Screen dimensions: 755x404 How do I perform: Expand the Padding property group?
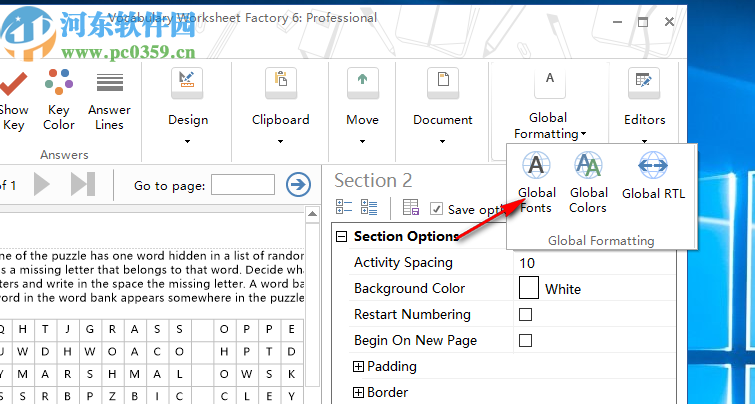coord(360,367)
